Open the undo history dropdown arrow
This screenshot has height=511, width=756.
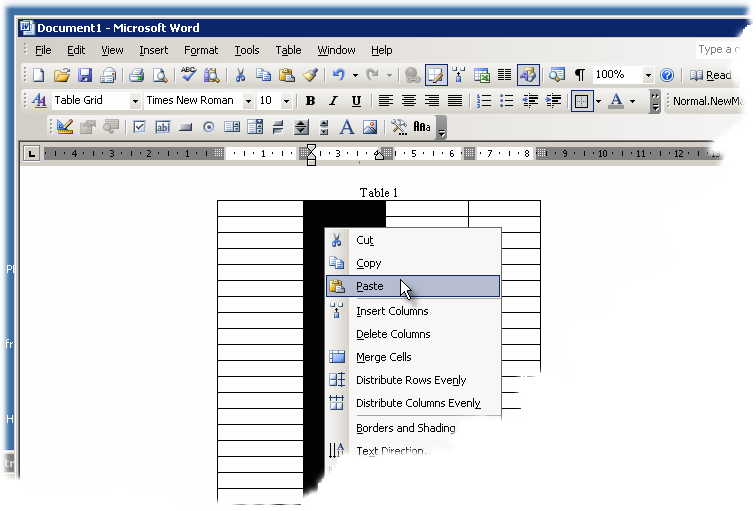[x=355, y=75]
